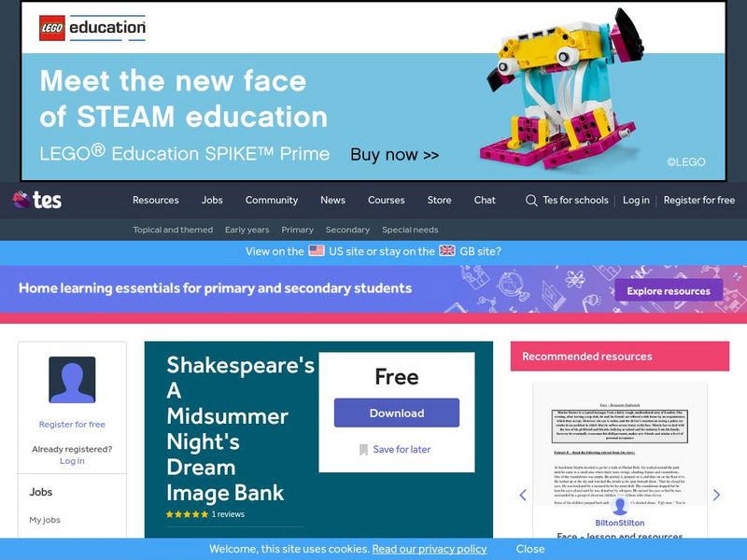Click the five-star rating
This screenshot has height=560, width=747.
tap(188, 514)
